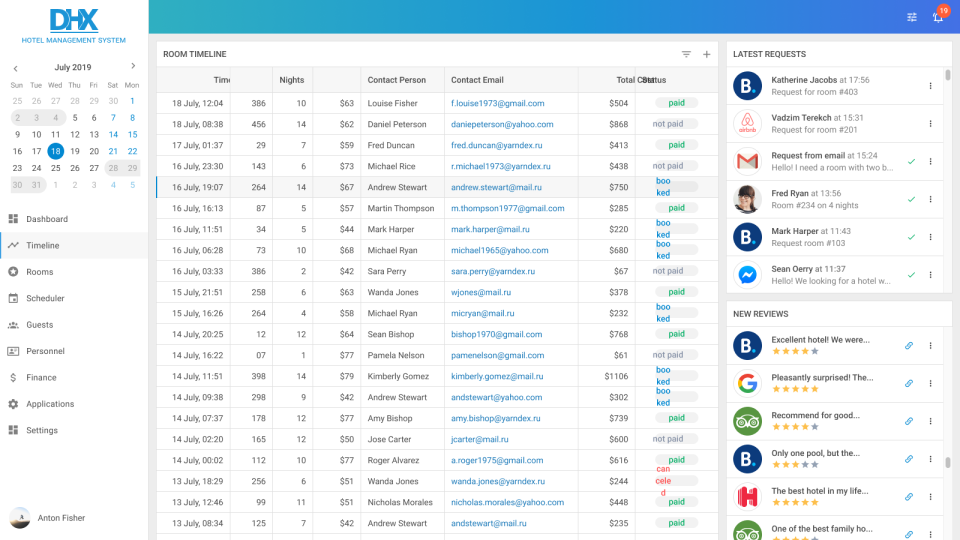Click nicholas.morales@yahoo.com email link
960x540 pixels.
click(508, 502)
